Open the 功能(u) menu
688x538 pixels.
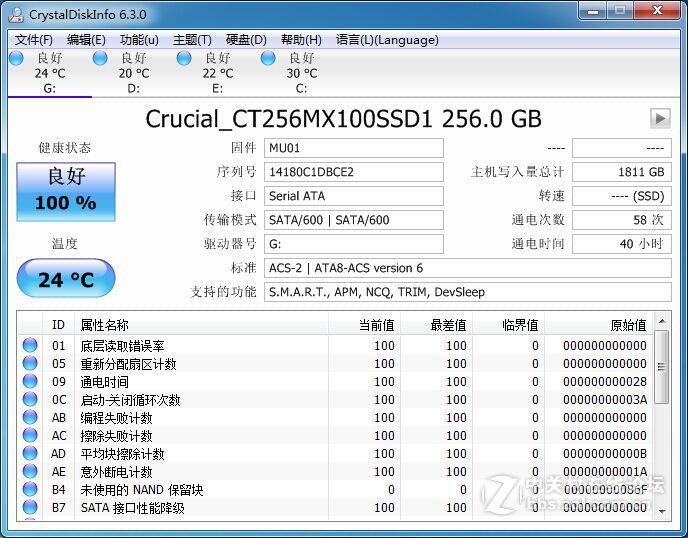coord(139,40)
